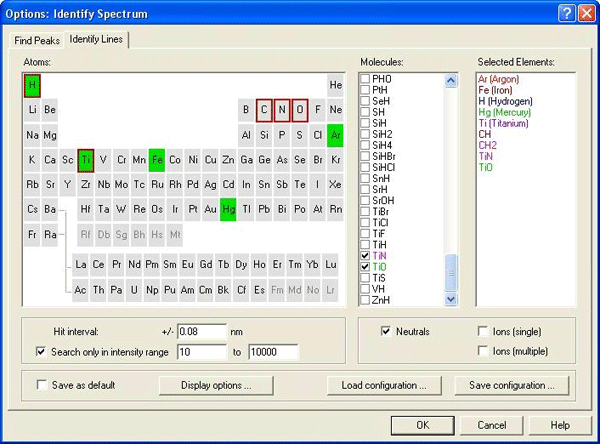Uncheck the TiO molecule checkbox

pyautogui.click(x=365, y=267)
